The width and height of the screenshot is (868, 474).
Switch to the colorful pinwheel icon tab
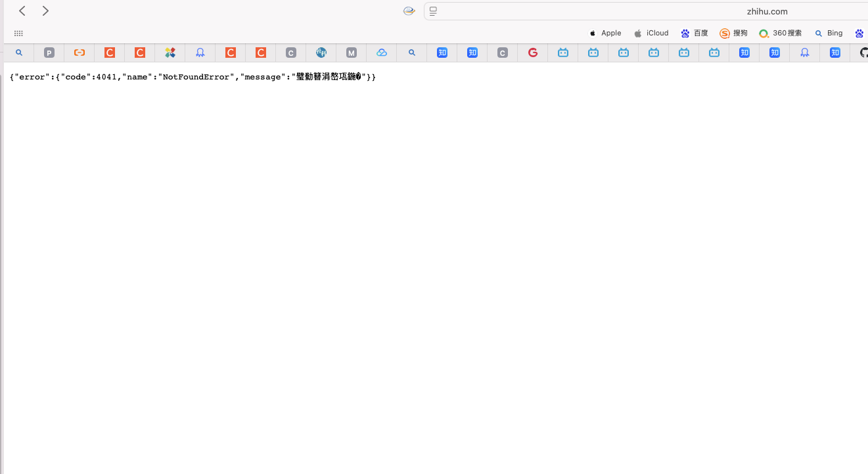coord(170,53)
